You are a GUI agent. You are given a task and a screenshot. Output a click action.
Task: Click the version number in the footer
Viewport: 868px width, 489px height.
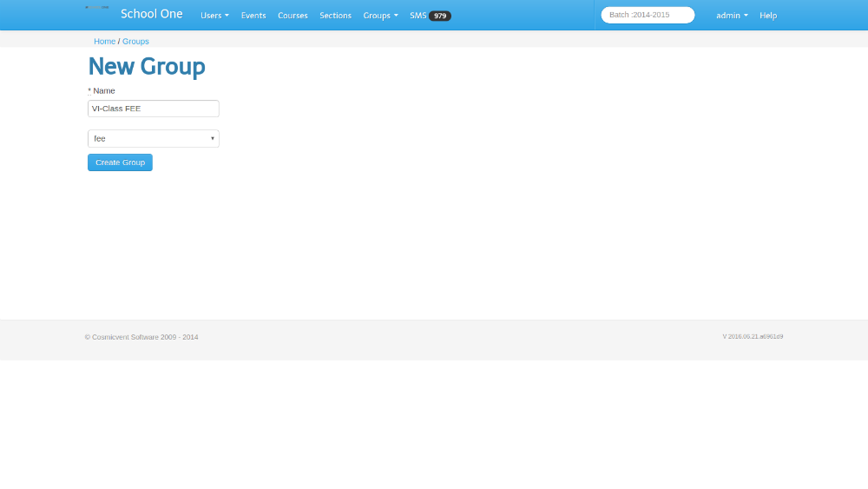753,336
